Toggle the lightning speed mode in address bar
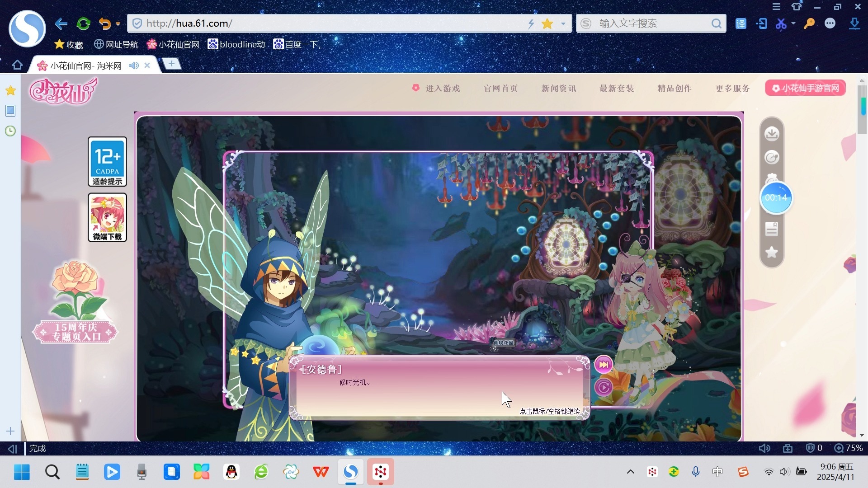 (531, 23)
